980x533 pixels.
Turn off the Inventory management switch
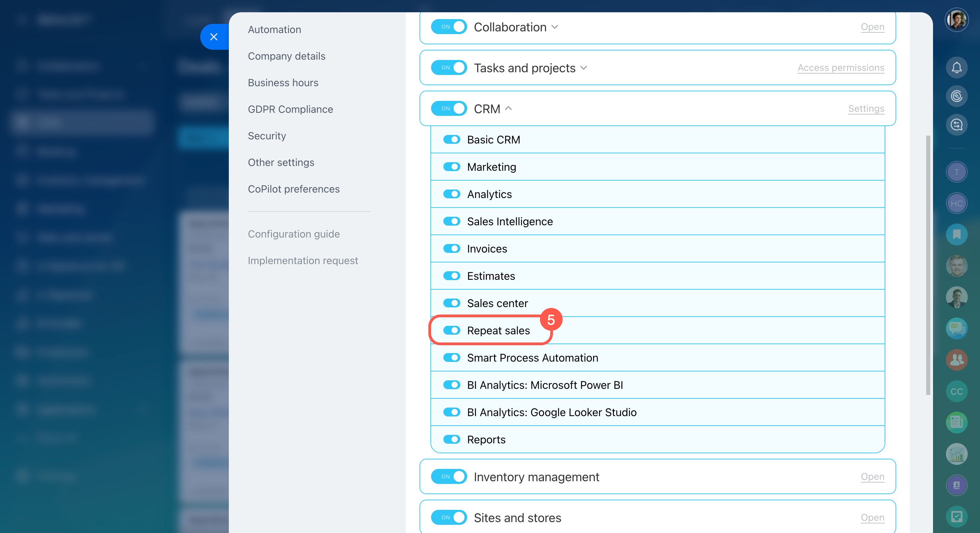tap(449, 476)
